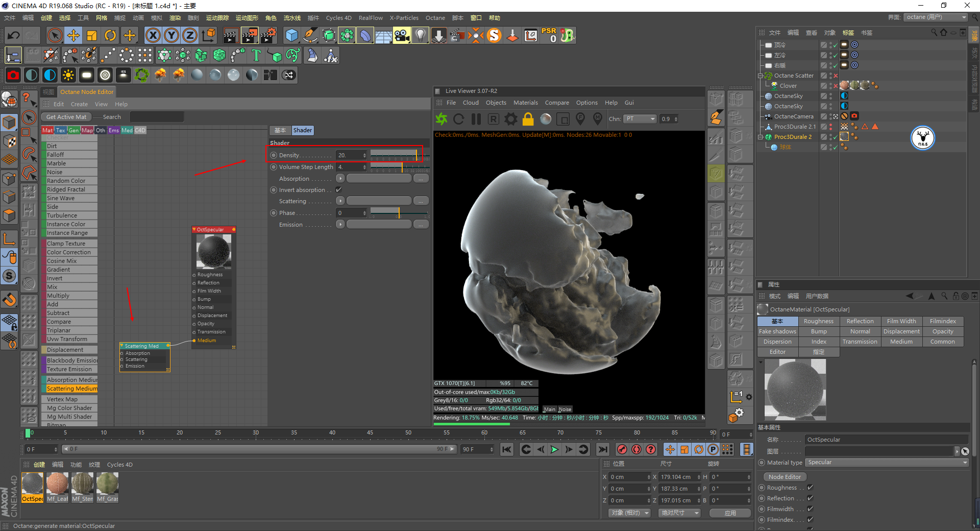Adjust the Phase slider
980x531 pixels.
click(x=400, y=212)
